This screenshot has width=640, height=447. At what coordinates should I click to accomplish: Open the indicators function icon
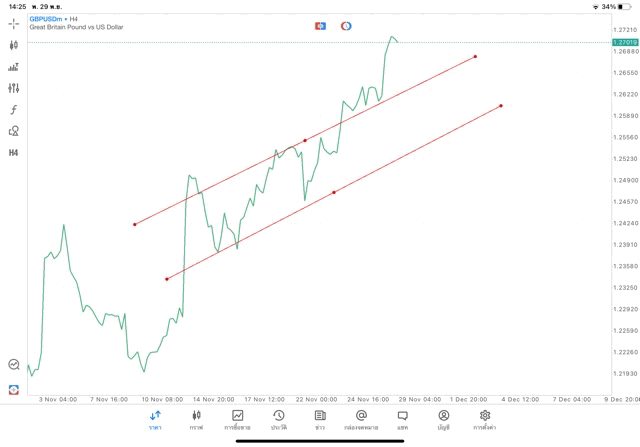[x=14, y=109]
